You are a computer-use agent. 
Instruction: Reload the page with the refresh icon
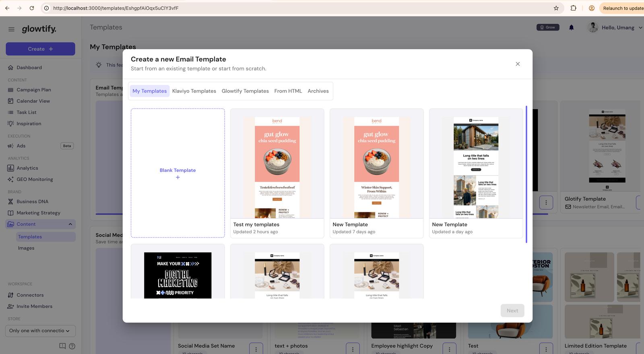32,8
